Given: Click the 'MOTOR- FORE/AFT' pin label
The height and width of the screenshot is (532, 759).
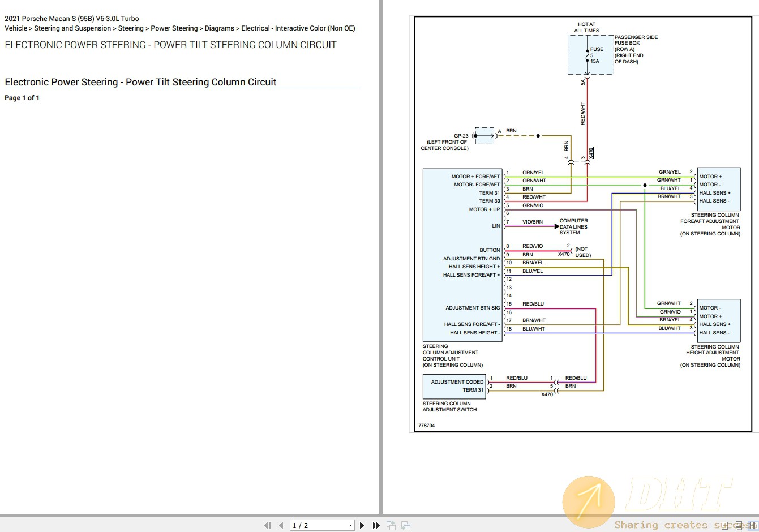Looking at the screenshot, I should pyautogui.click(x=477, y=185).
